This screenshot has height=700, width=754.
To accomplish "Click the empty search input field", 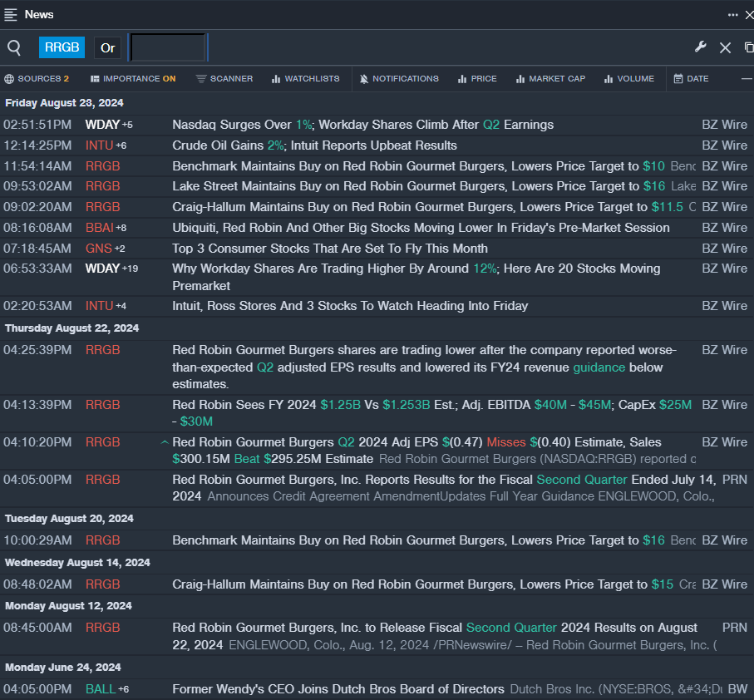I will click(x=167, y=47).
